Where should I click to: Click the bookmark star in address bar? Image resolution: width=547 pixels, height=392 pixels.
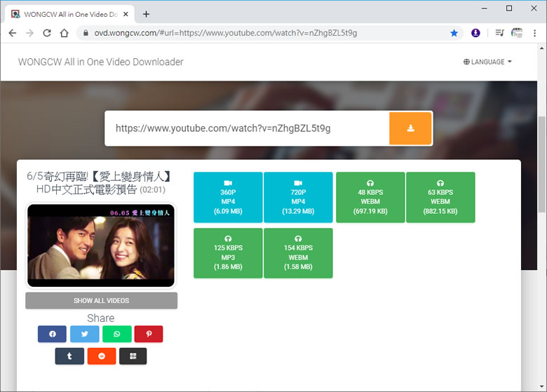pos(454,33)
